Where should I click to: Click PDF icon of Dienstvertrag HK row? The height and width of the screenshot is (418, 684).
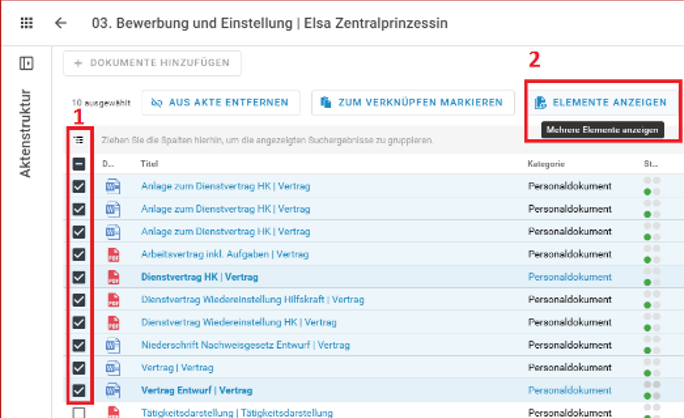(x=113, y=278)
